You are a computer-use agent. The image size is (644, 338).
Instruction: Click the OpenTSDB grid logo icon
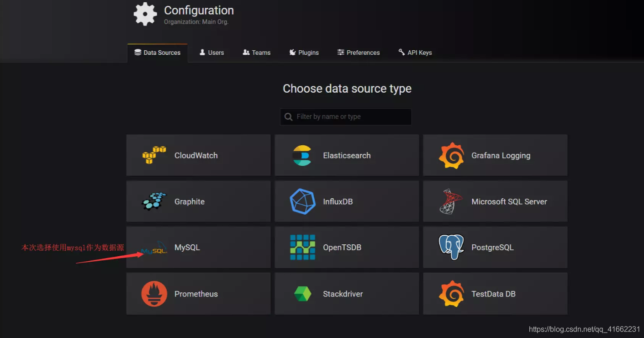tap(302, 248)
